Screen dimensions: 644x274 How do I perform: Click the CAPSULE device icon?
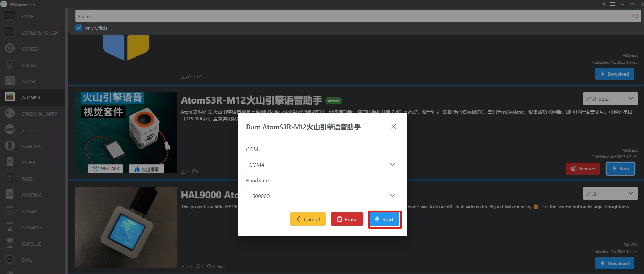tap(10, 243)
